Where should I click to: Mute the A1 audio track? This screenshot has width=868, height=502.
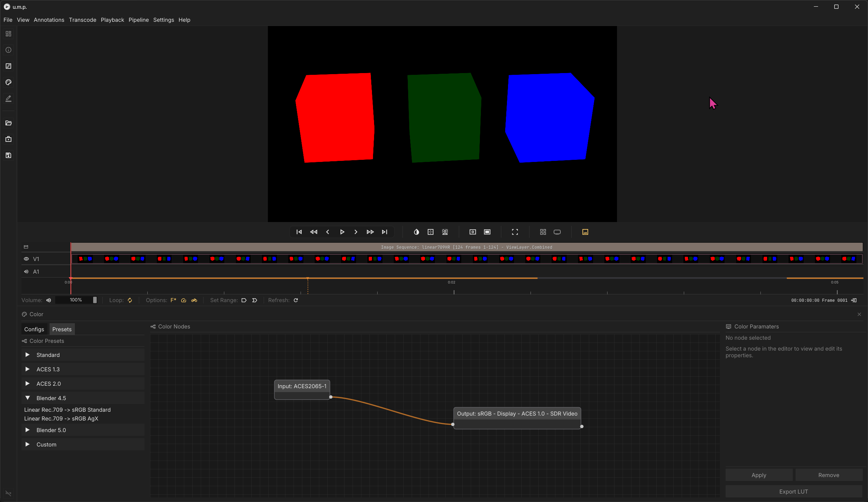26,272
